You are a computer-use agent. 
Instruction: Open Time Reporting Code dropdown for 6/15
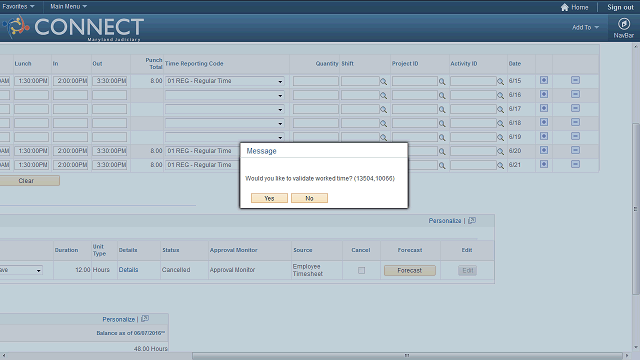(x=224, y=81)
